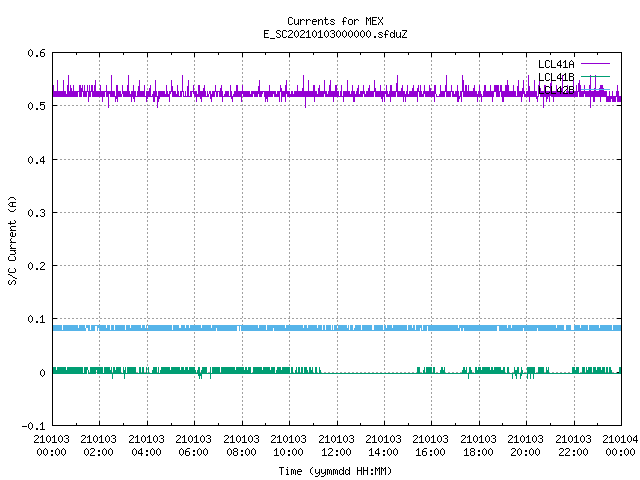This screenshot has height=480, width=640.
Task: Click the Y-axis label 'S/C Current (A)'
Action: click(x=12, y=240)
